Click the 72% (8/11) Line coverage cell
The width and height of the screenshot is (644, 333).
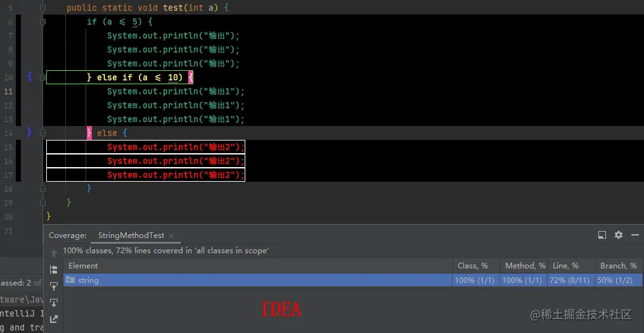[x=570, y=280]
